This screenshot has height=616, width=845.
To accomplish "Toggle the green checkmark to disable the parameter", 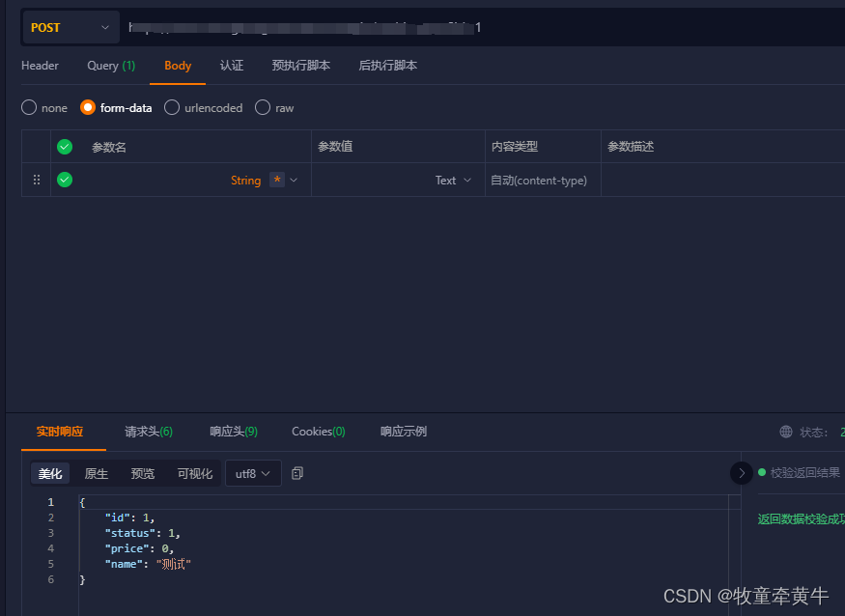I will 64,180.
